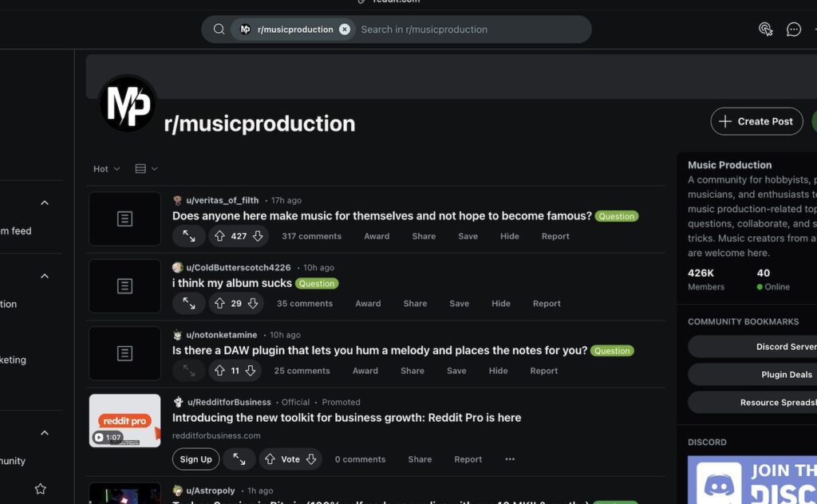
Task: Click the advertise cursor icon in header
Action: tap(765, 30)
